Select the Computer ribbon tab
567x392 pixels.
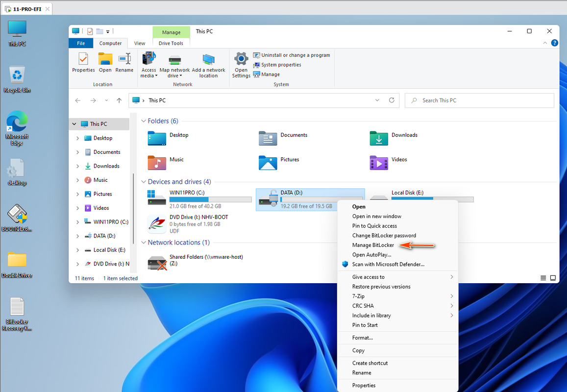click(x=110, y=43)
